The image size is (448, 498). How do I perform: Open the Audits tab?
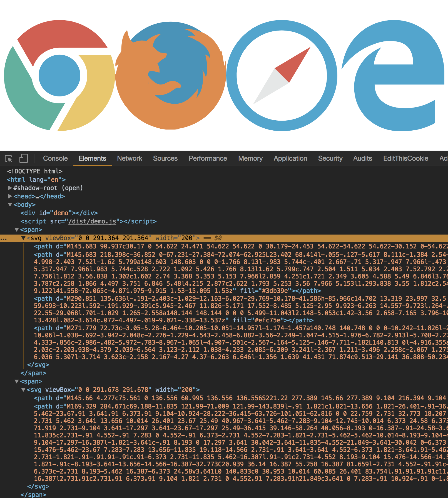pos(363,158)
